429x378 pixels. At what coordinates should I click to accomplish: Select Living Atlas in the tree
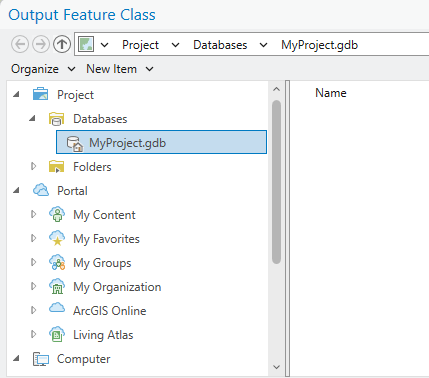pyautogui.click(x=103, y=335)
